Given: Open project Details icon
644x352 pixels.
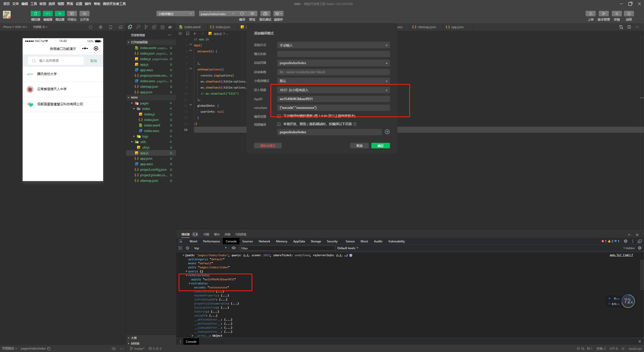Looking at the screenshot, I should tap(617, 14).
